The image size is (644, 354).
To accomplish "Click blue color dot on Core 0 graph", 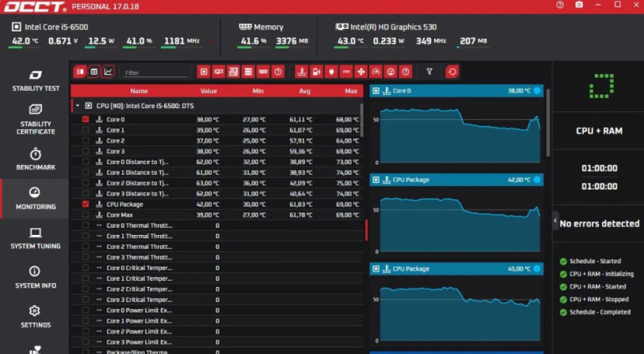I will pos(537,91).
